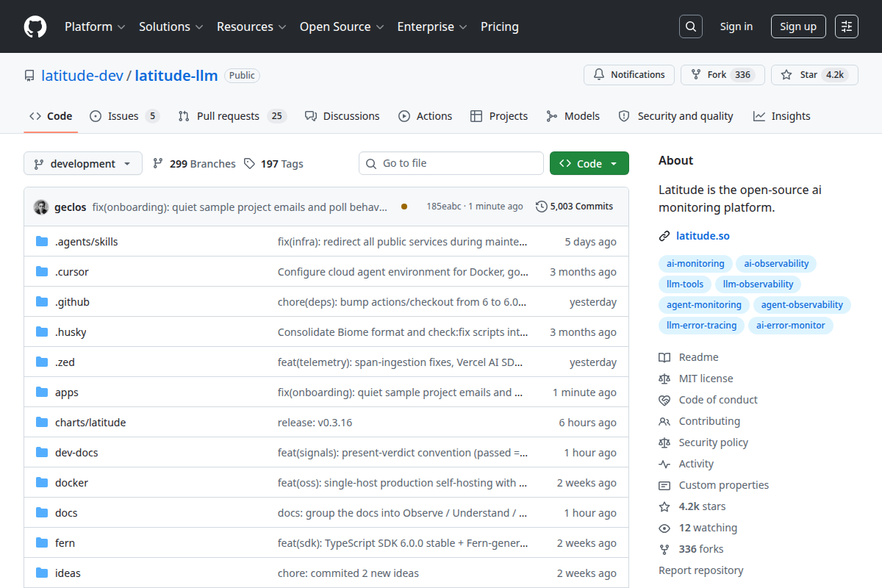Open the Pricing page
The width and height of the screenshot is (882, 588).
500,26
